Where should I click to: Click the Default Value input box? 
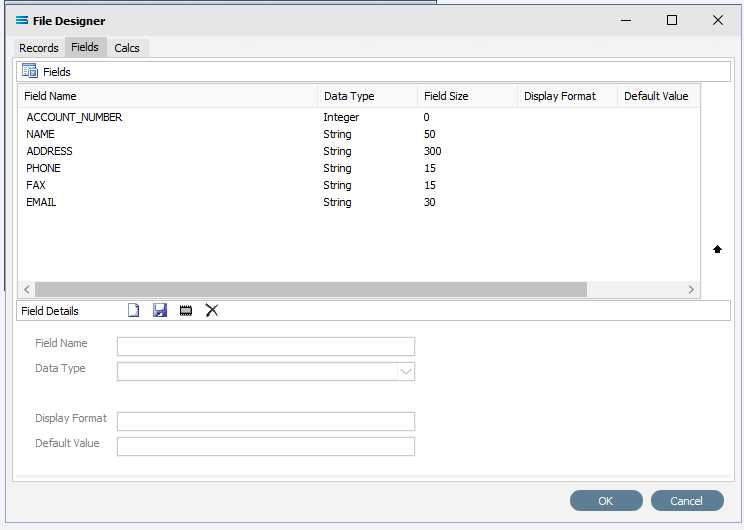[x=266, y=446]
